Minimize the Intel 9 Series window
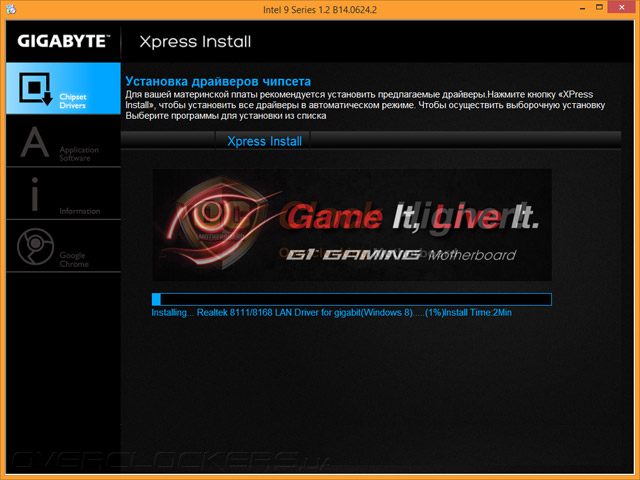The image size is (640, 480). 582,8
